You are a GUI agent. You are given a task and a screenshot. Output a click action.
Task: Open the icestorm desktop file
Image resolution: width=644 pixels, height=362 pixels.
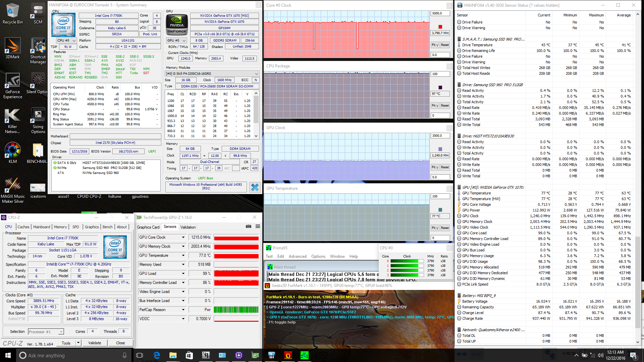[x=38, y=190]
